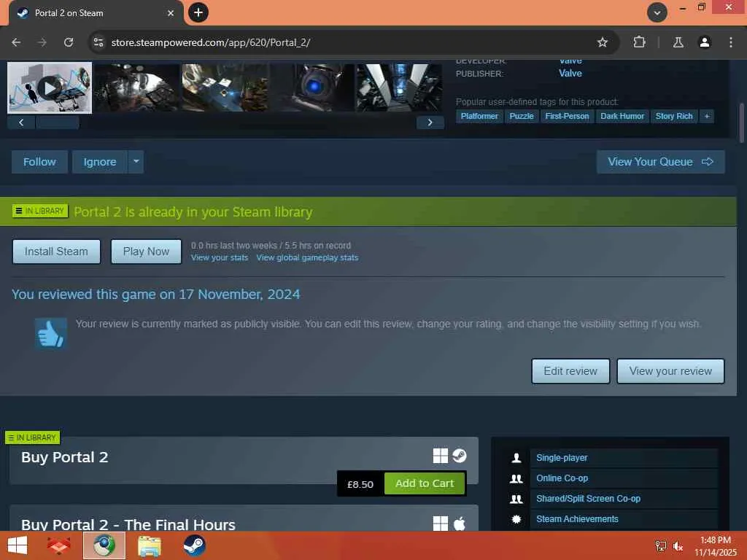Screen dimensions: 747x560
Task: Open the Windows Start menu
Action: [x=18, y=545]
